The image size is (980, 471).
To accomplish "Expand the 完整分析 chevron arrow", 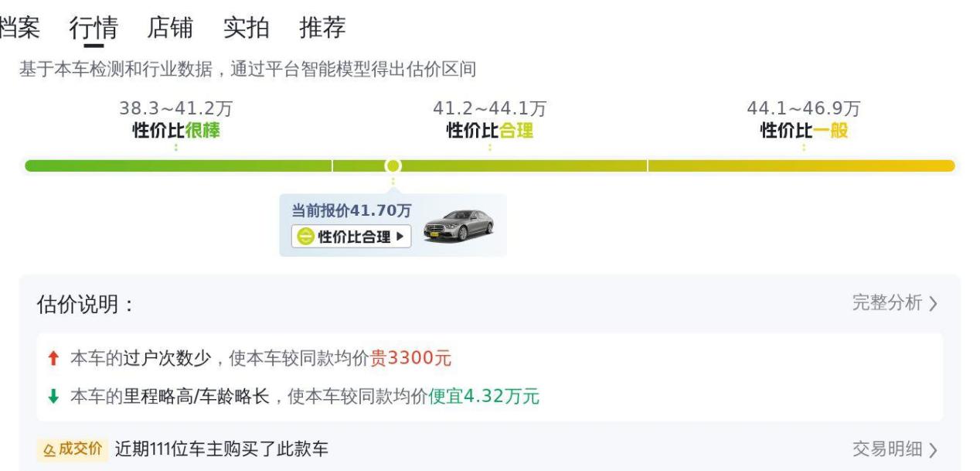I will click(x=933, y=304).
